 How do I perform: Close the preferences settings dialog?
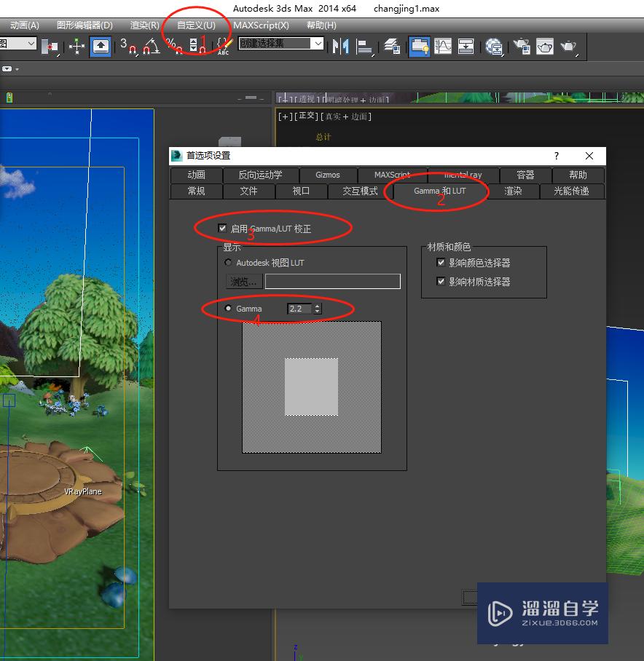[x=589, y=156]
